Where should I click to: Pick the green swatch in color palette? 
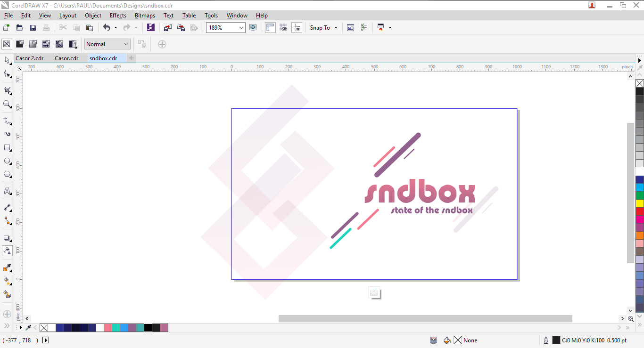[x=640, y=195]
